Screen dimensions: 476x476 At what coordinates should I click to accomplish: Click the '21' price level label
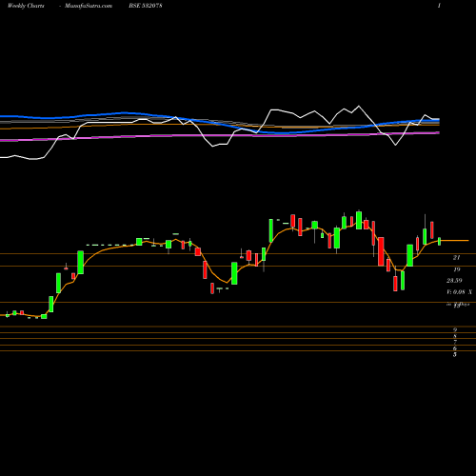click(456, 258)
